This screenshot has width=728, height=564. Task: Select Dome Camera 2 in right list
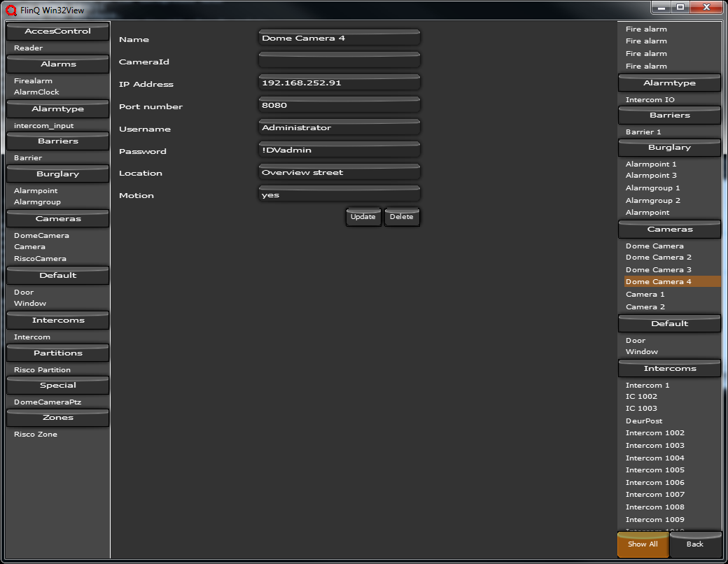(x=659, y=258)
